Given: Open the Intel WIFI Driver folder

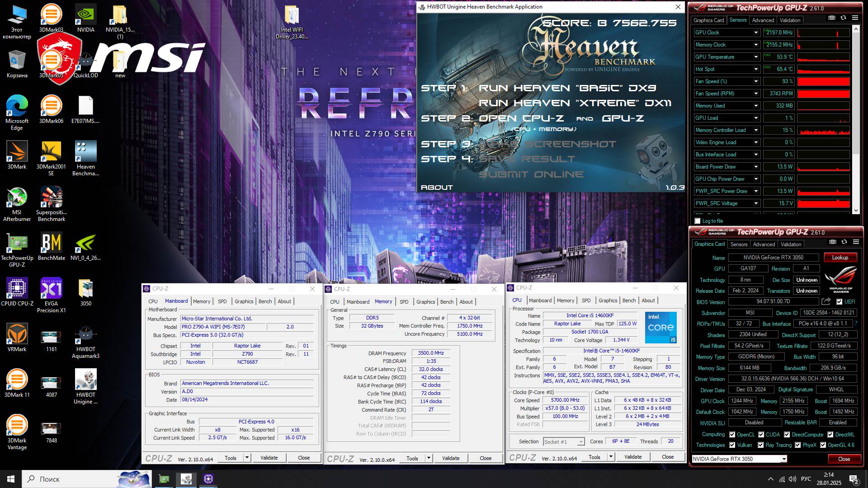Looking at the screenshot, I should 292,22.
